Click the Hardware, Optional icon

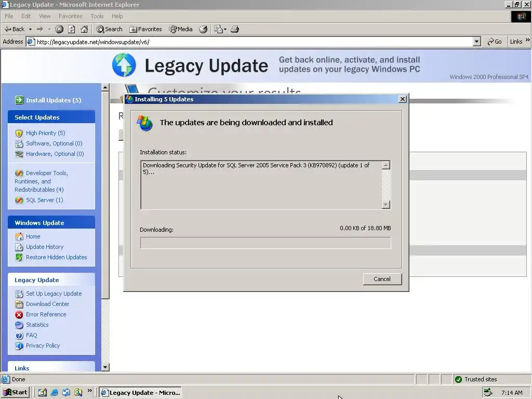(19, 154)
